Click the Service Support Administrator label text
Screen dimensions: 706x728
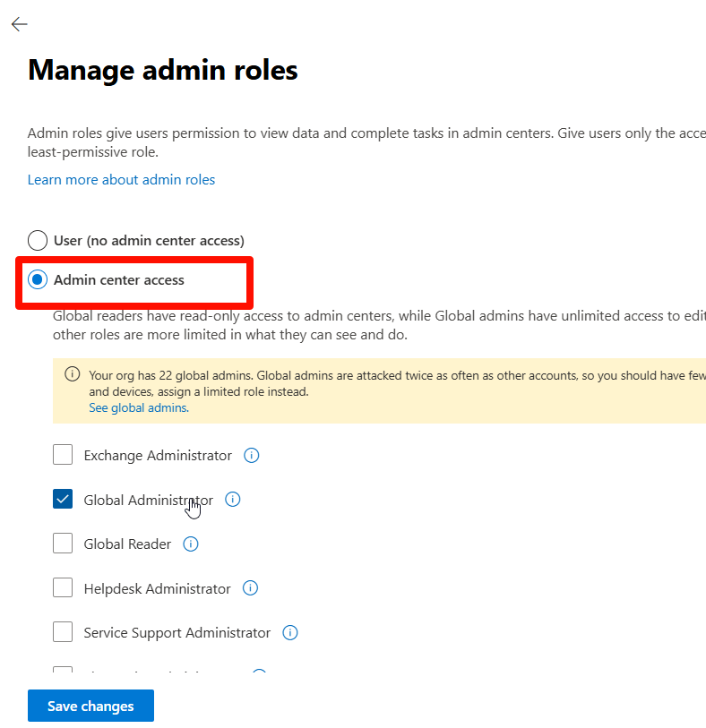[x=177, y=633]
